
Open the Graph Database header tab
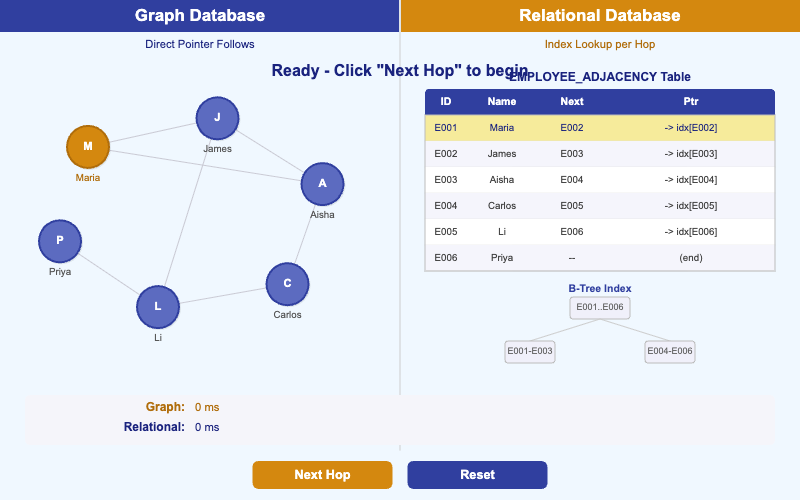coord(200,16)
